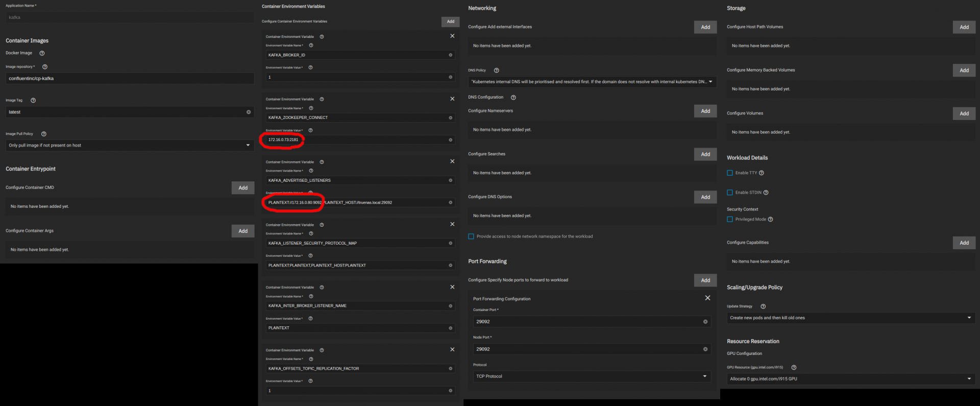Show help for Image Tag

(x=33, y=101)
